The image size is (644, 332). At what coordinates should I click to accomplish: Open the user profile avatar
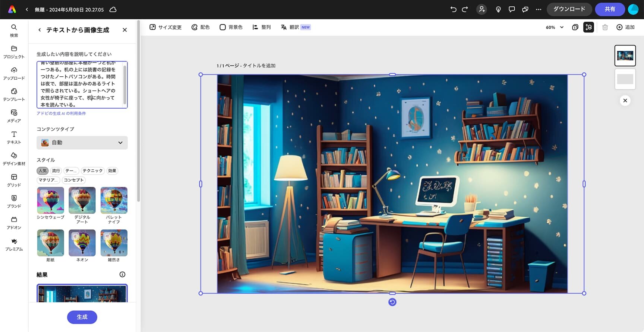[633, 9]
